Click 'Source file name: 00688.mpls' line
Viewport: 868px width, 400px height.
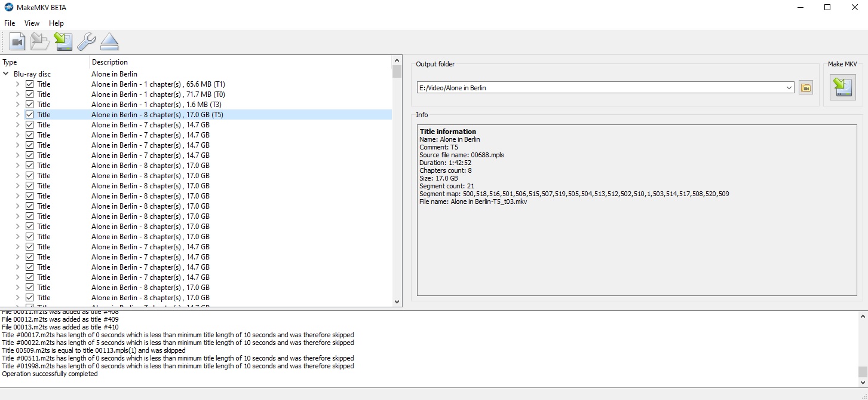[462, 155]
